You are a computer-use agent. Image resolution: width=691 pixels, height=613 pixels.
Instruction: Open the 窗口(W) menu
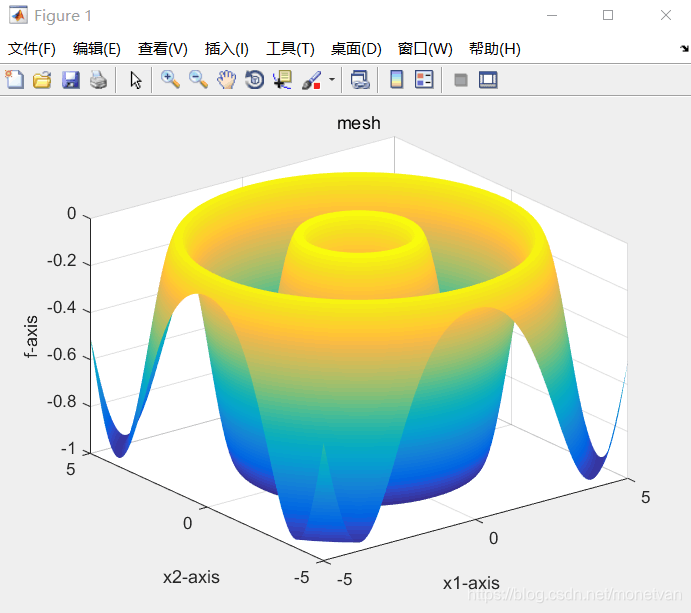(425, 48)
